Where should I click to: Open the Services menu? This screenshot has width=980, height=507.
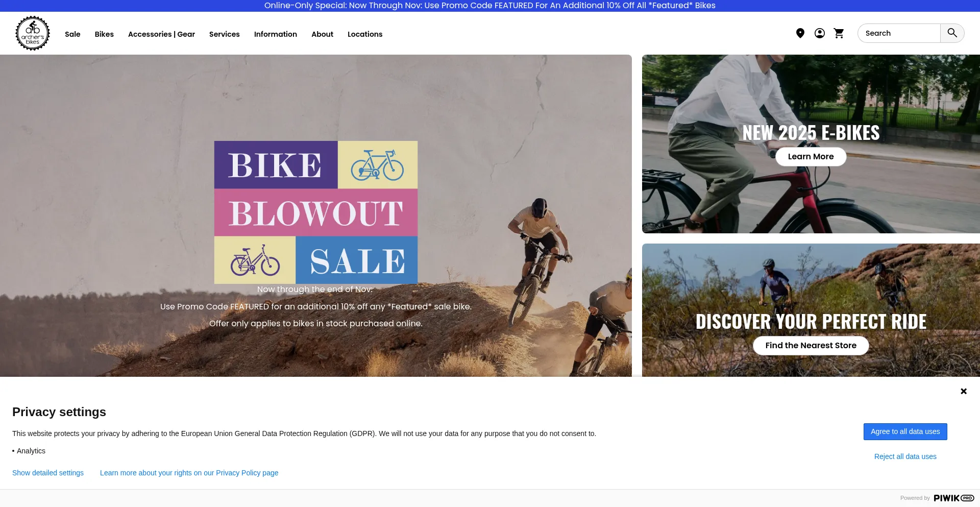225,34
